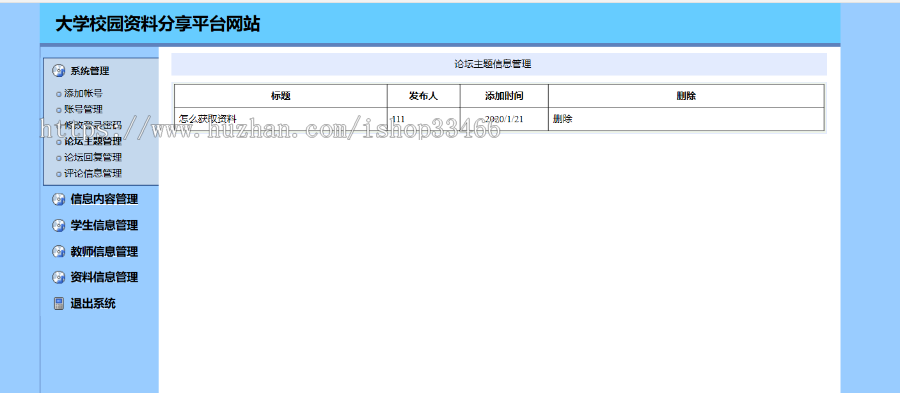Open 评论信息管理 in the sidebar
The width and height of the screenshot is (900, 393).
[93, 173]
